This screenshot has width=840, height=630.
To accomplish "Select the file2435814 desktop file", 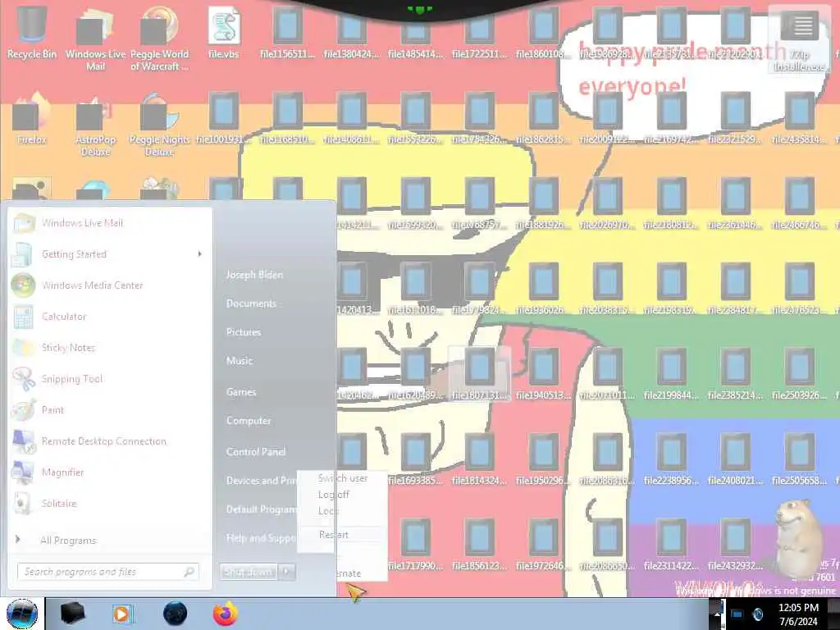I will (x=799, y=119).
